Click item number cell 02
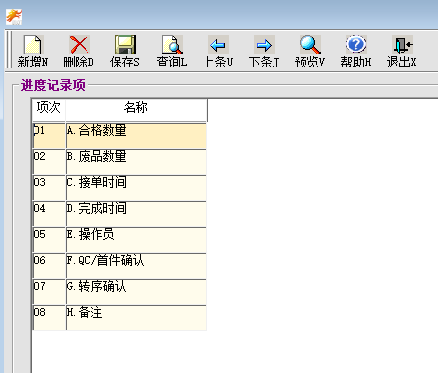 pos(49,162)
